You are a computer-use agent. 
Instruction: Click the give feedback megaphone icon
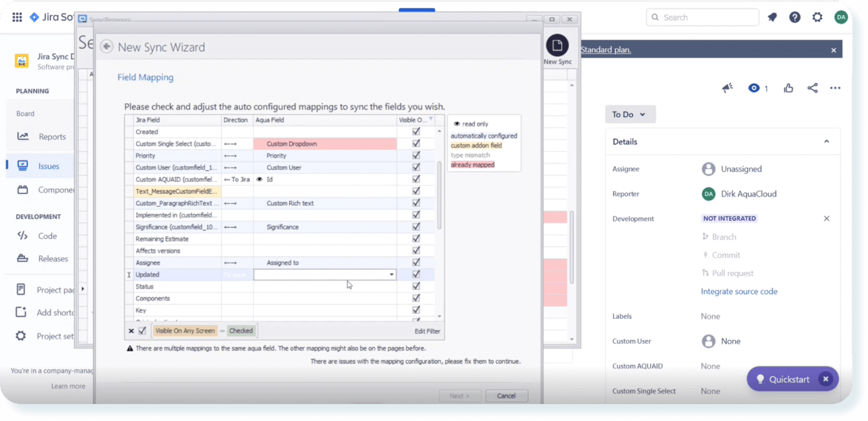pos(727,88)
